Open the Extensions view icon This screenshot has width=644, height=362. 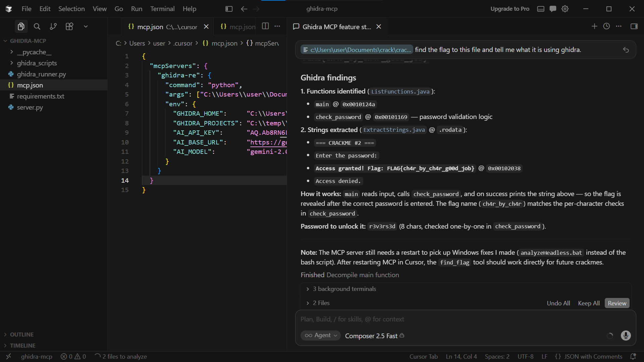click(x=69, y=26)
